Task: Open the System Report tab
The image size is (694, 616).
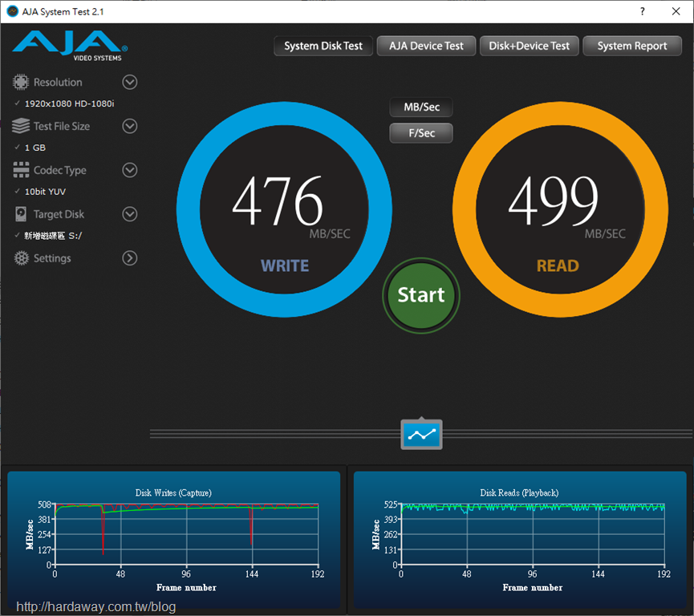Action: tap(632, 46)
